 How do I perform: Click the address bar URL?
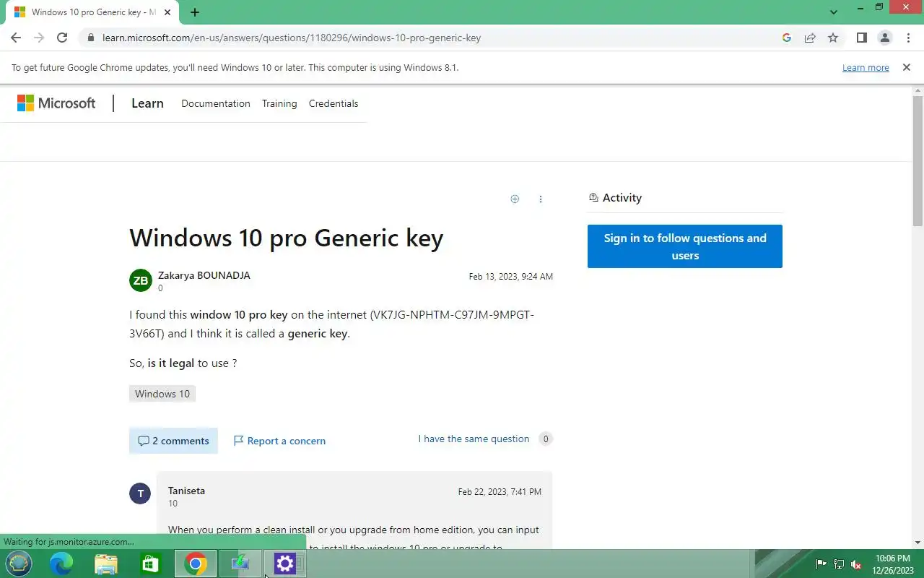(x=292, y=38)
